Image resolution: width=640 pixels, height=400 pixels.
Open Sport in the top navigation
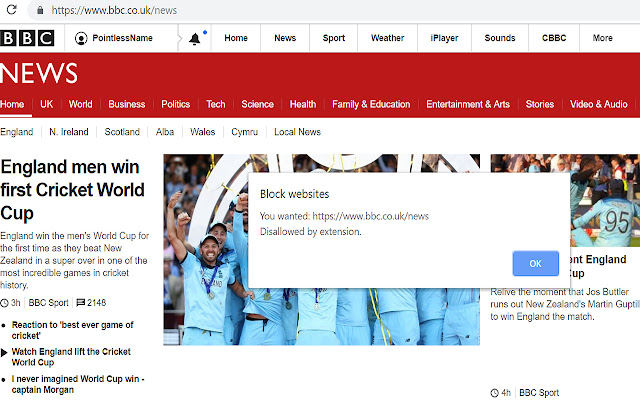[x=334, y=38]
